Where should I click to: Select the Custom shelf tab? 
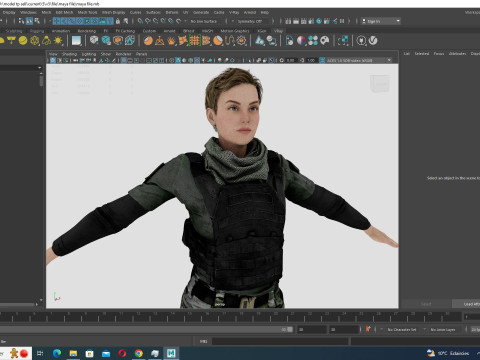tap(149, 31)
